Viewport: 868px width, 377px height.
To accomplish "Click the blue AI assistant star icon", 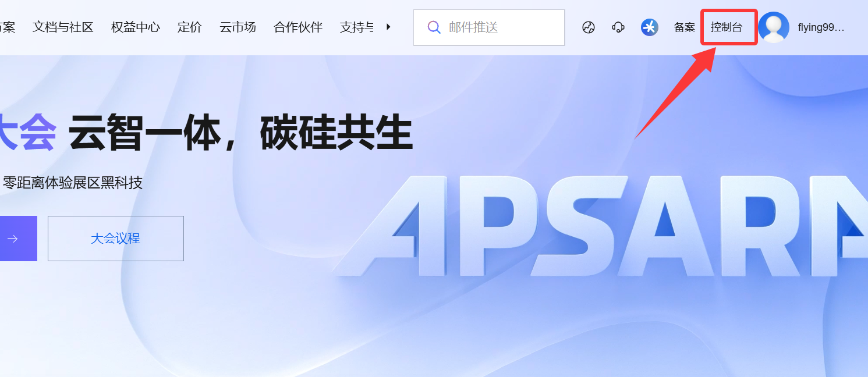I will tap(649, 27).
